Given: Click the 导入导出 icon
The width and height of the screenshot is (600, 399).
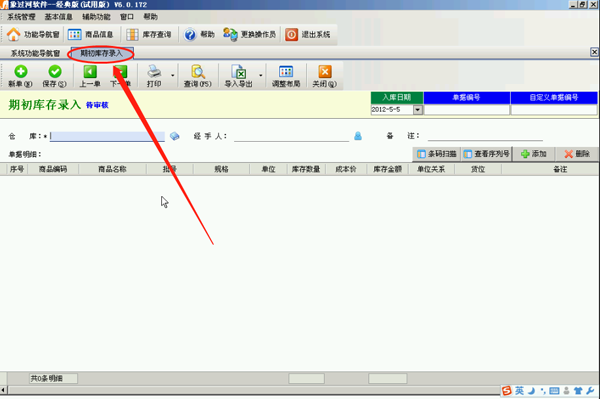Looking at the screenshot, I should (238, 72).
